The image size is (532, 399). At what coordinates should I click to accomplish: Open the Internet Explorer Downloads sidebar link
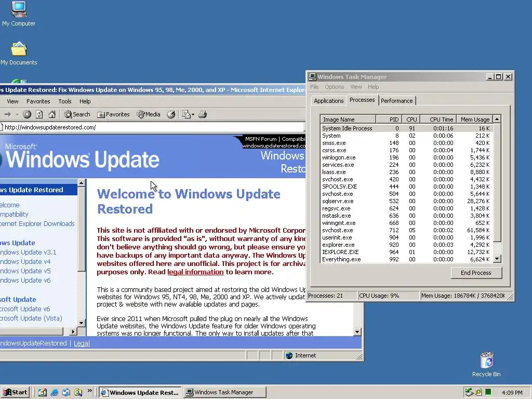pyautogui.click(x=37, y=224)
